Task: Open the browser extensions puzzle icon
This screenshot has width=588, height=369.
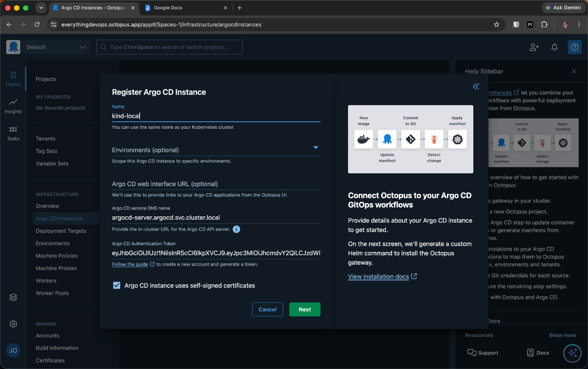Action: point(544,25)
